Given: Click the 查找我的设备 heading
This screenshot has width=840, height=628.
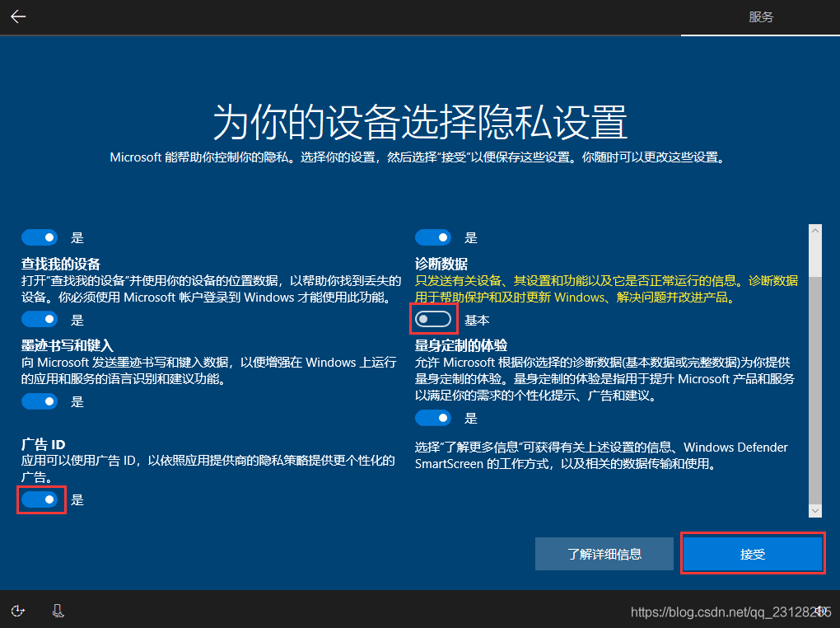Looking at the screenshot, I should 61,264.
